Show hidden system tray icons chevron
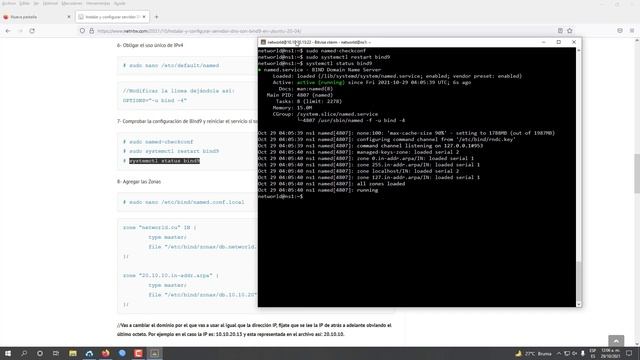The width and height of the screenshot is (640, 360). click(x=559, y=353)
